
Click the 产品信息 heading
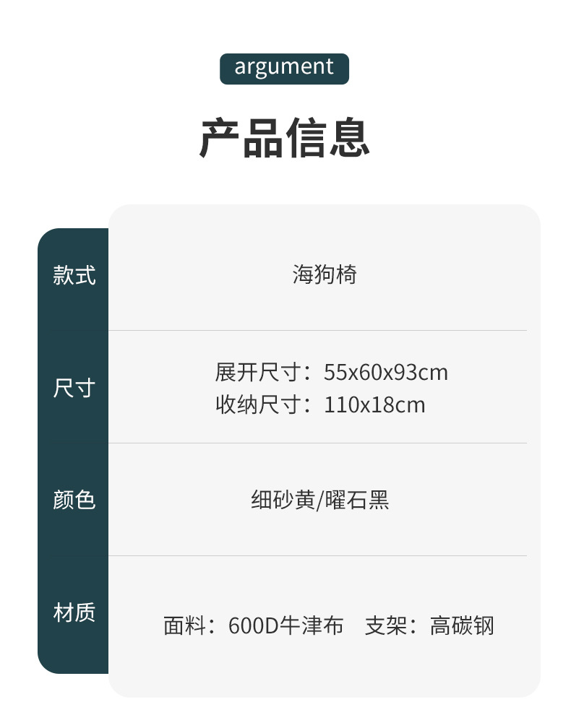(x=285, y=137)
